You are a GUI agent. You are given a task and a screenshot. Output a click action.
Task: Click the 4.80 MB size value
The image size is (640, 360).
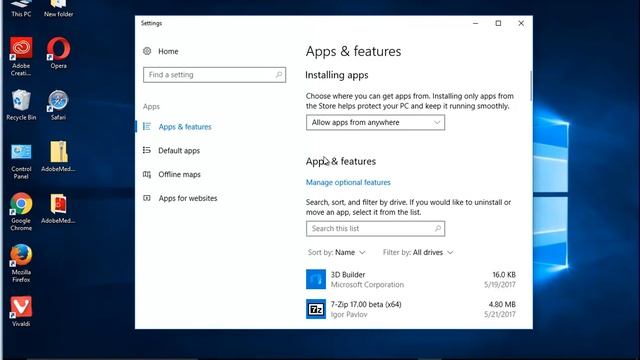click(502, 304)
